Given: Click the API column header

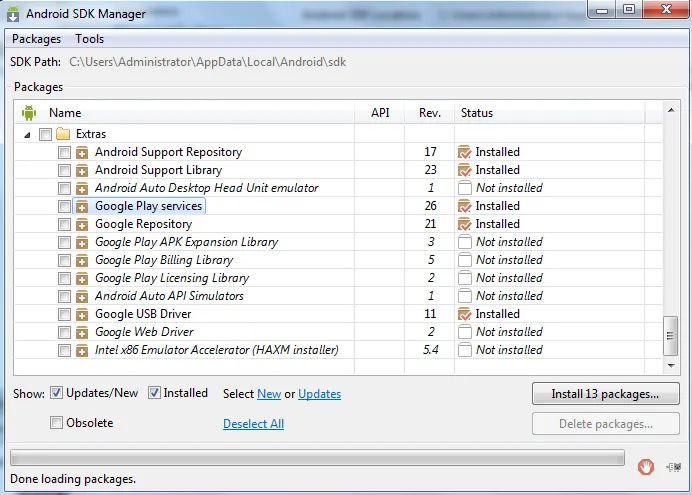Looking at the screenshot, I should 380,113.
